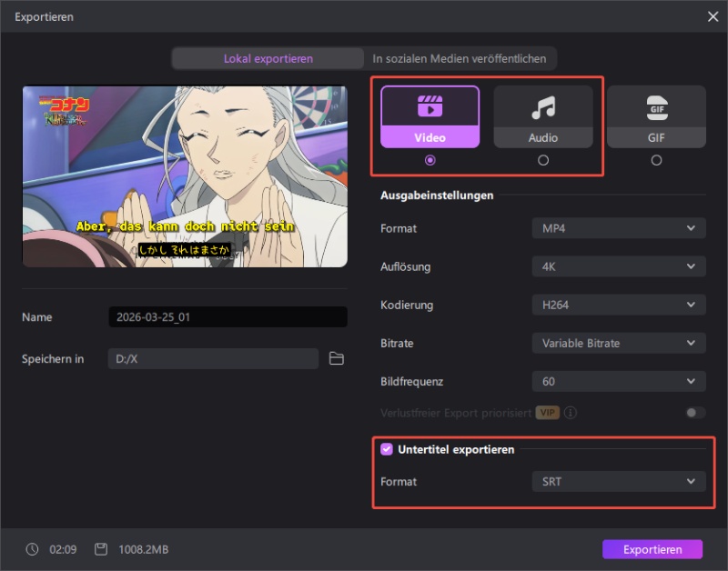
Task: Switch to In sozialen Medien veröffentlichen tab
Action: pos(460,58)
